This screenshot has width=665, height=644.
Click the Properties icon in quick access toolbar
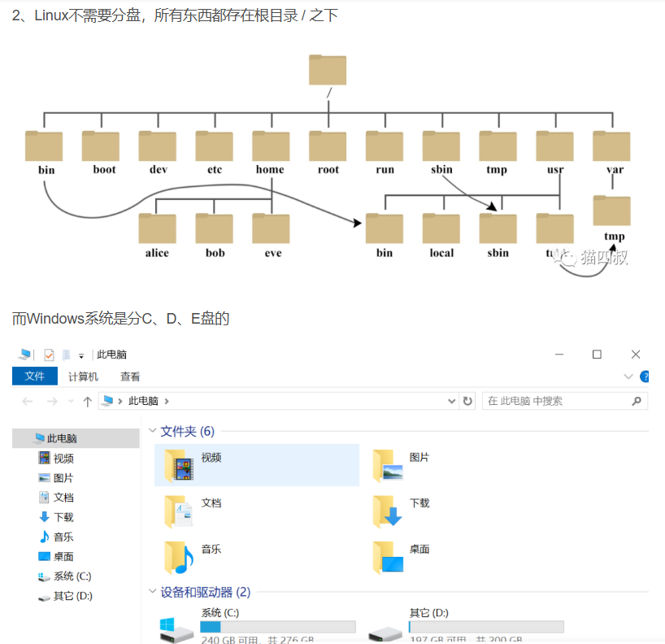(49, 355)
